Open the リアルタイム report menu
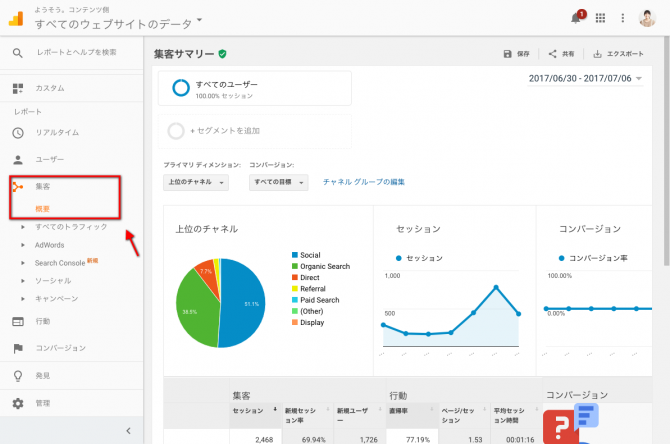The width and height of the screenshot is (670, 444). (x=57, y=133)
